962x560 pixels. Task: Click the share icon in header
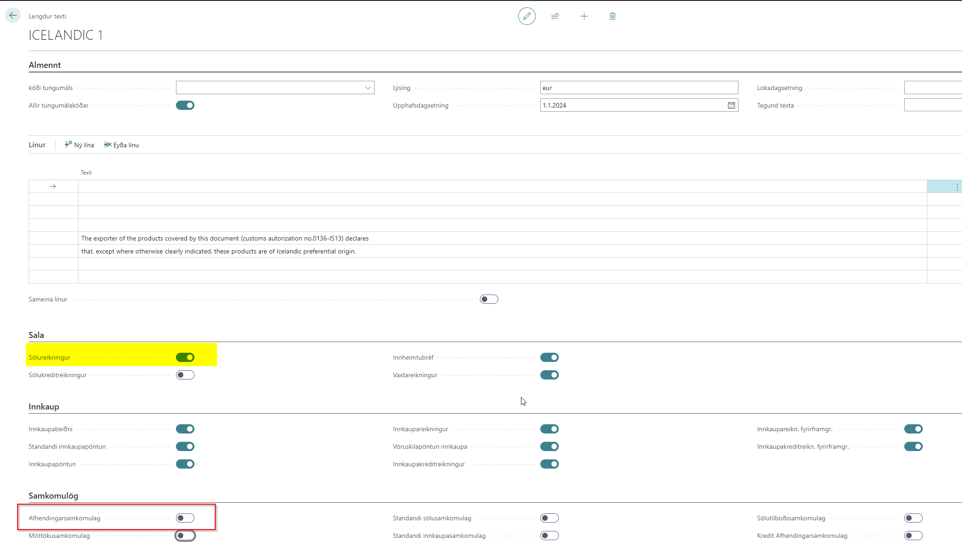click(x=555, y=16)
